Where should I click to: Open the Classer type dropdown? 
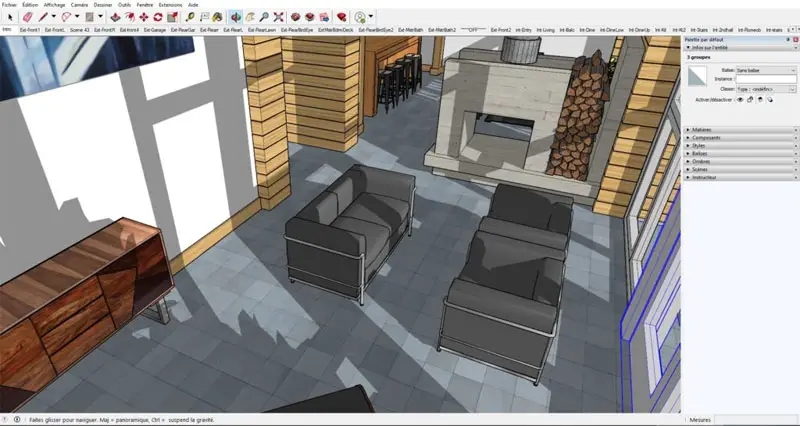coord(766,89)
